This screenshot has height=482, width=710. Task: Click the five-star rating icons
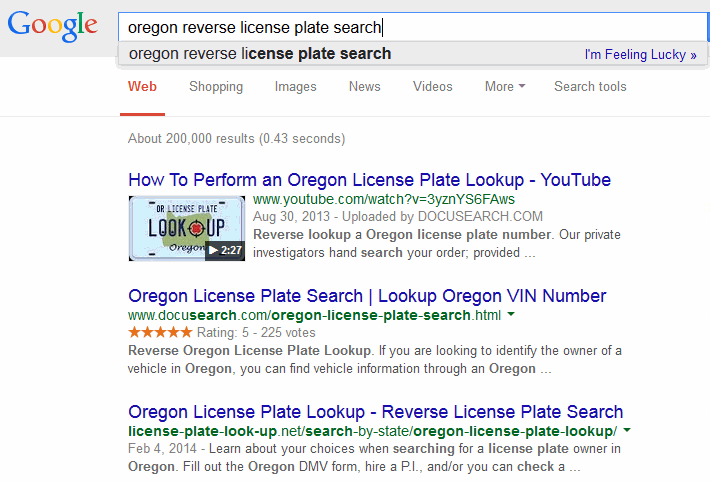coord(160,333)
